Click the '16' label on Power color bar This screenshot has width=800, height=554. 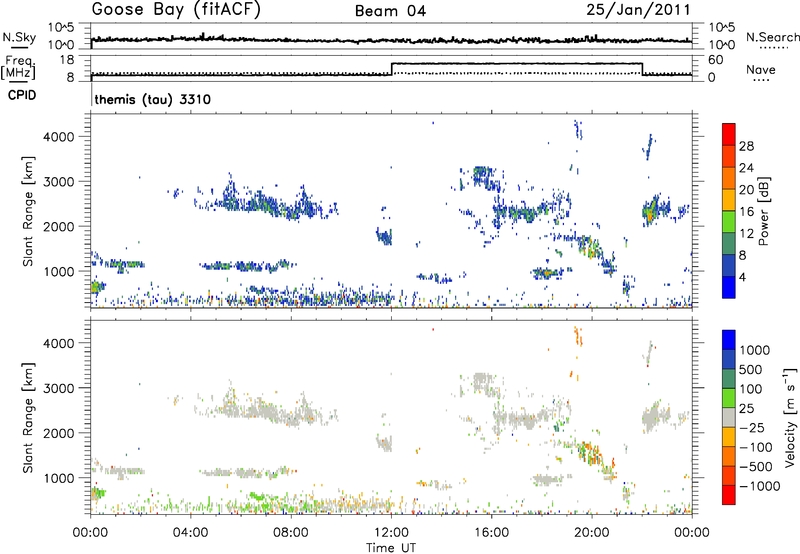click(746, 212)
